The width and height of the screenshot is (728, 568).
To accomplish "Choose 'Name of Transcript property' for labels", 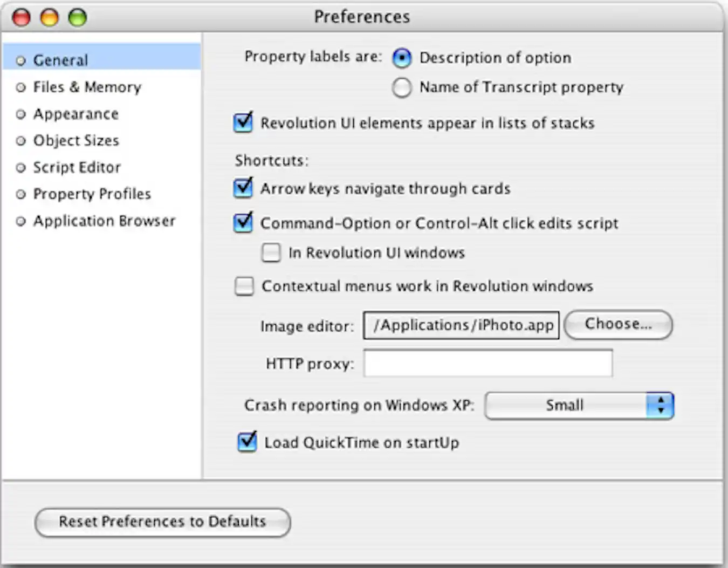I will tap(402, 87).
